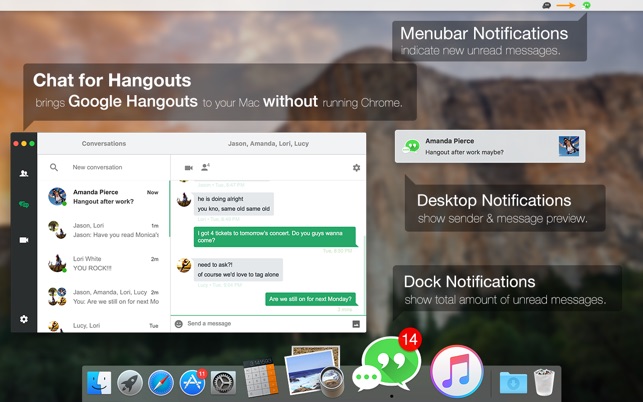Click the avatar beside 'need to ask?!'
The width and height of the screenshot is (643, 402).
184,265
